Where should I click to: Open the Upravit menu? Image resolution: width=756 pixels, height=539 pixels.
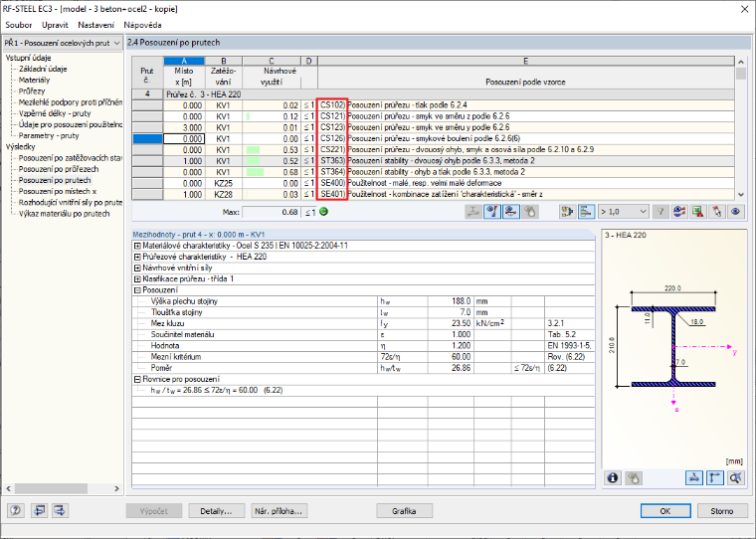[55, 25]
